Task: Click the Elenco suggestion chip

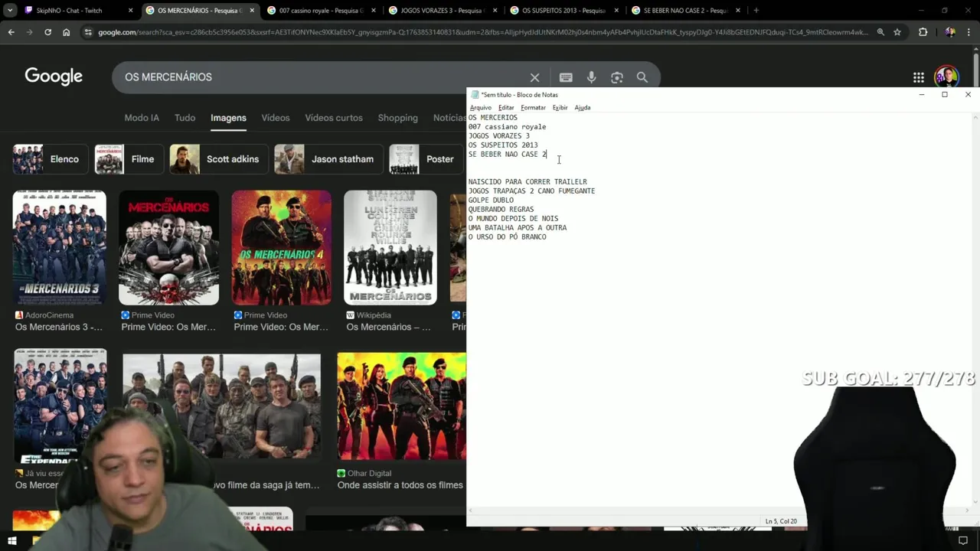Action: click(50, 159)
